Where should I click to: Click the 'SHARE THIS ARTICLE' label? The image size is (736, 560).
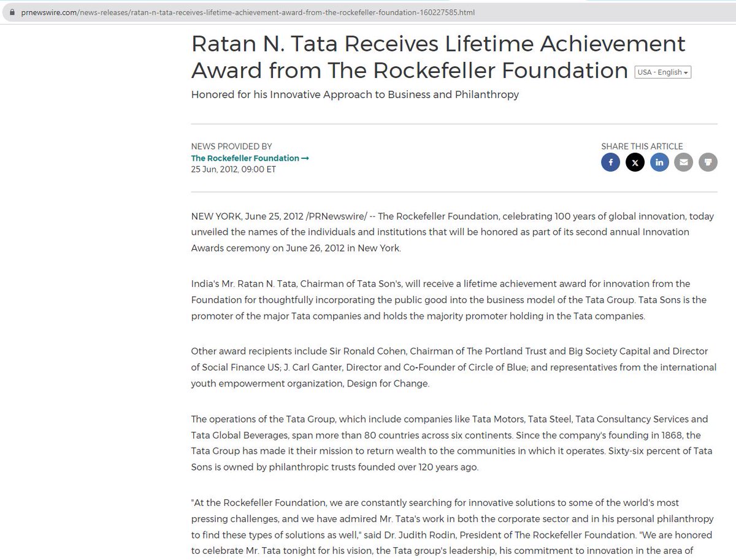tap(642, 147)
